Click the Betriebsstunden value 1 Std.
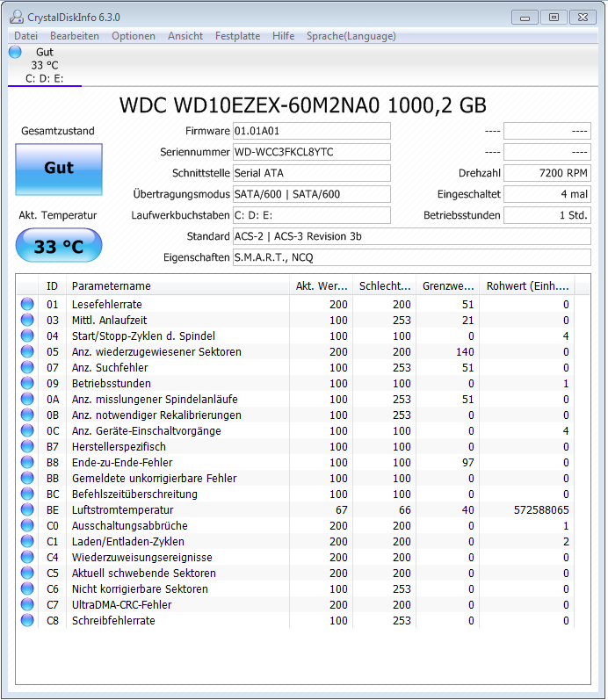Viewport: 608px width, 700px height. (x=547, y=215)
